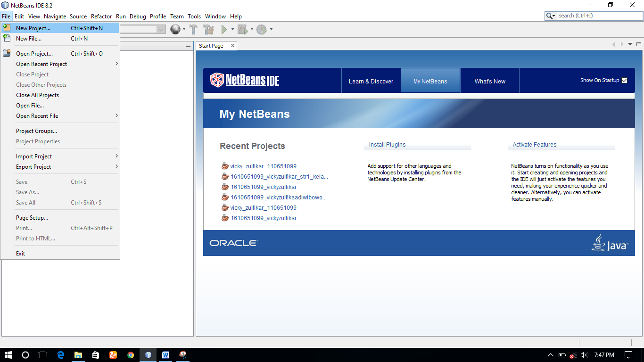This screenshot has height=362, width=644.
Task: Click the Learn & Discover link
Action: click(x=371, y=80)
